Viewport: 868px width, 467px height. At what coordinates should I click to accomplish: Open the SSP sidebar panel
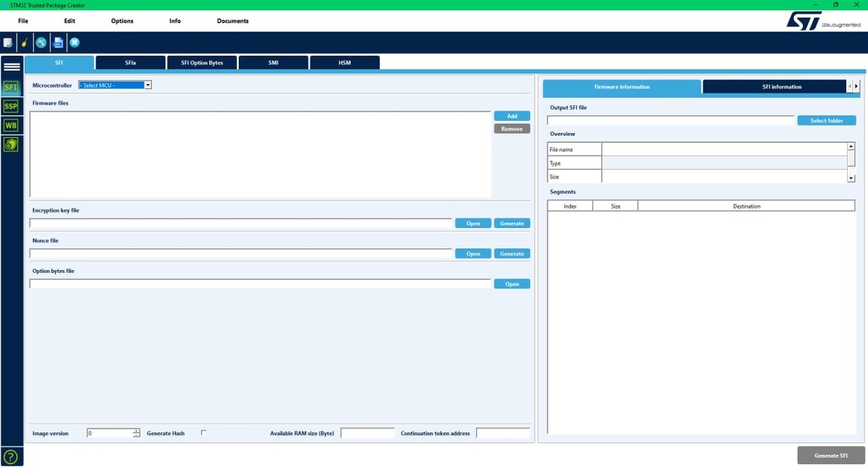click(x=11, y=106)
